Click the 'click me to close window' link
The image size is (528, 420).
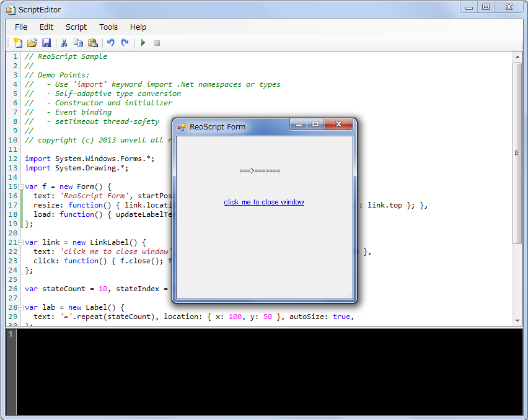point(264,202)
